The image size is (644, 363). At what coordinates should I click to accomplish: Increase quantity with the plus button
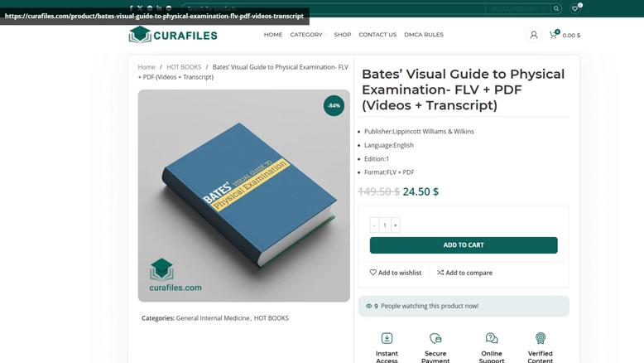coord(396,225)
